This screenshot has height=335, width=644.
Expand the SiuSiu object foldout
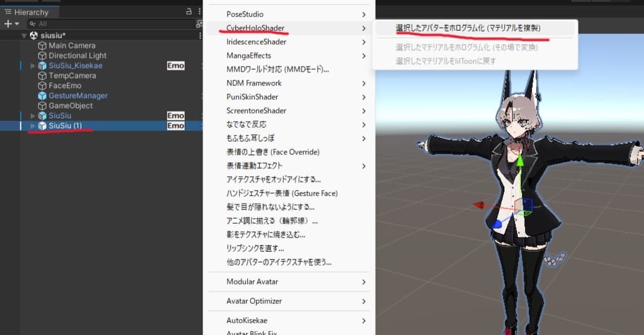tap(33, 116)
